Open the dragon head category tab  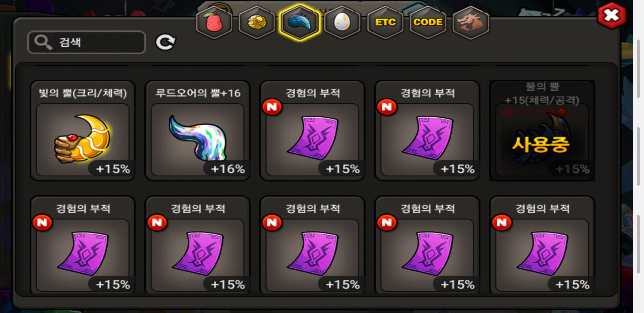(471, 22)
